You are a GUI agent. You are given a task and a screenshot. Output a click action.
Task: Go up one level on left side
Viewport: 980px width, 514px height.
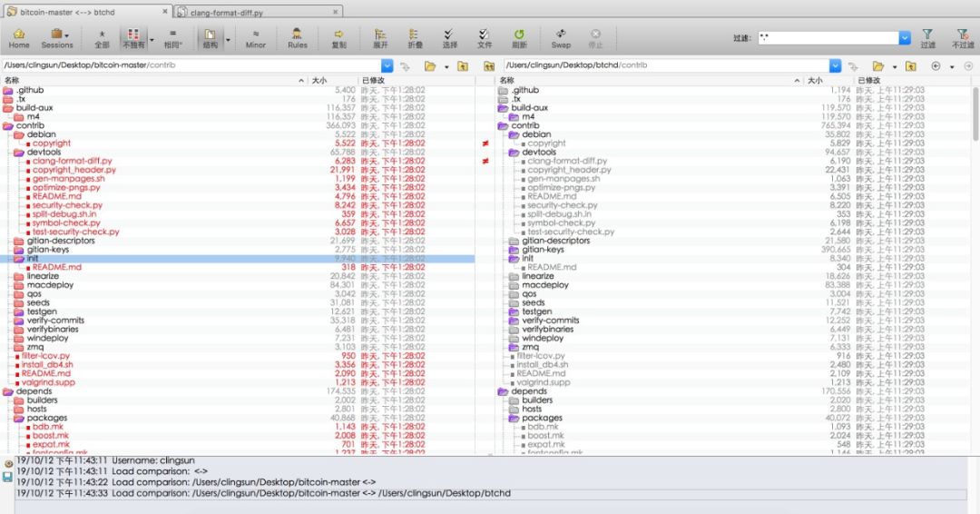(x=463, y=65)
